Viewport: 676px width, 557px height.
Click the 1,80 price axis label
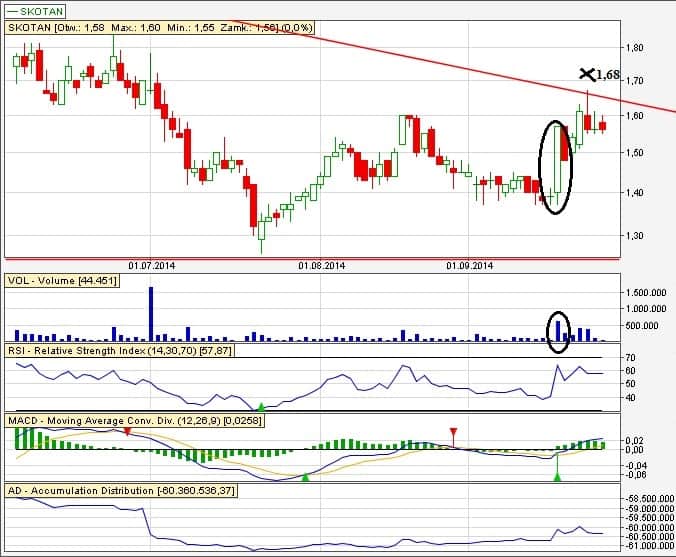pos(636,47)
